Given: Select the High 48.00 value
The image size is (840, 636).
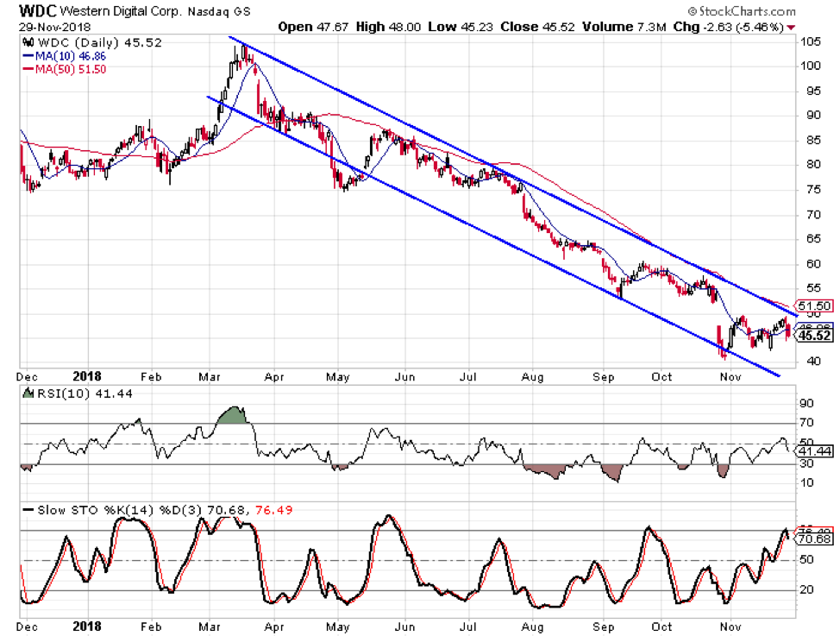Looking at the screenshot, I should [x=388, y=27].
